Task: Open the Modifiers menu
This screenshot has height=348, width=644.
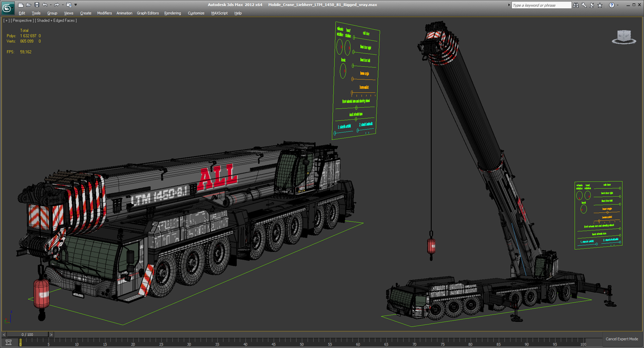Action: coord(104,13)
